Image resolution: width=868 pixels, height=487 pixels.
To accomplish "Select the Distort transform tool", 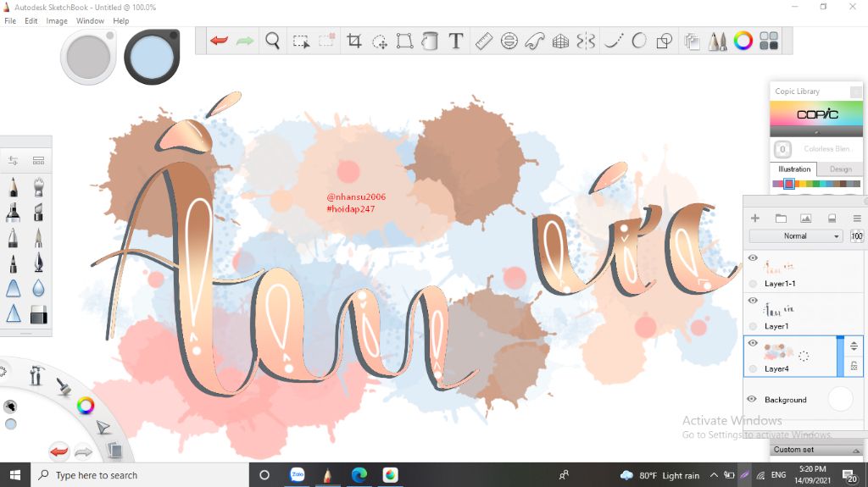I will click(404, 41).
